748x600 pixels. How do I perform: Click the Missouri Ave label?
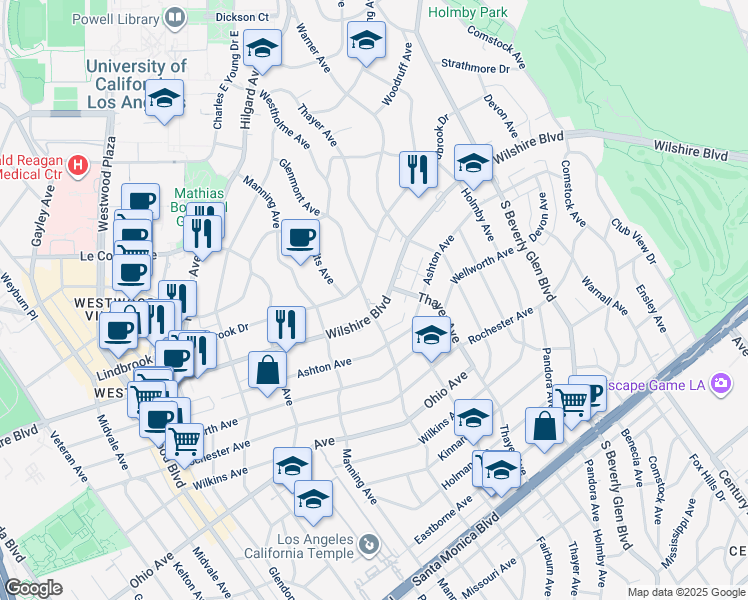coord(489,578)
